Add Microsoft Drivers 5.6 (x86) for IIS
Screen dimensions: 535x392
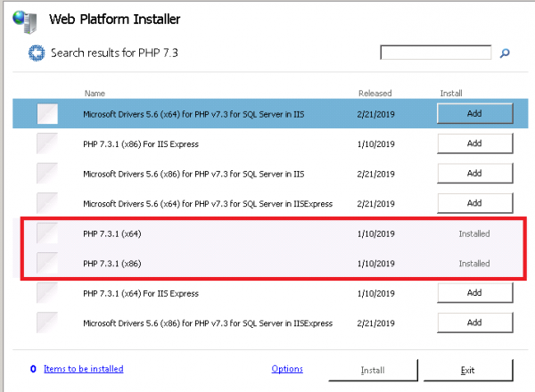point(475,173)
